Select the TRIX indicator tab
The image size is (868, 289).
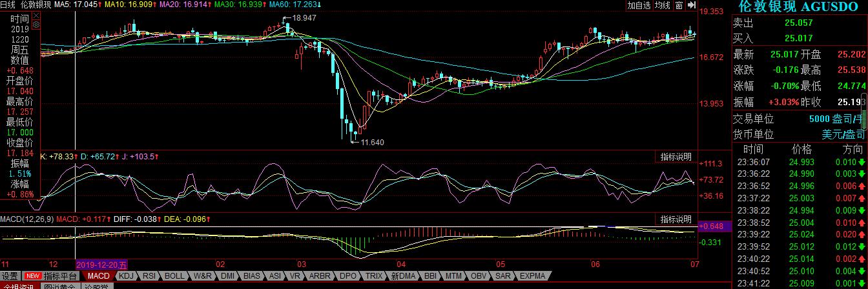click(x=375, y=276)
